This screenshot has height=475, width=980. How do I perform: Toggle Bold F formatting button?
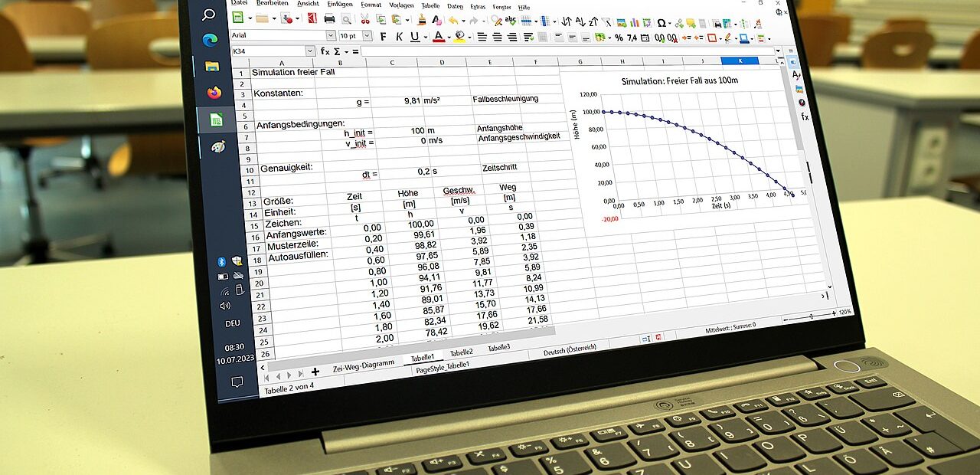pyautogui.click(x=384, y=36)
